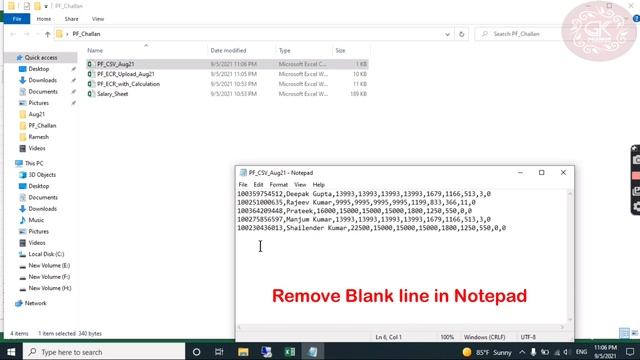Click microphone icon in system tray
This screenshot has width=640, height=360.
pos(533,352)
